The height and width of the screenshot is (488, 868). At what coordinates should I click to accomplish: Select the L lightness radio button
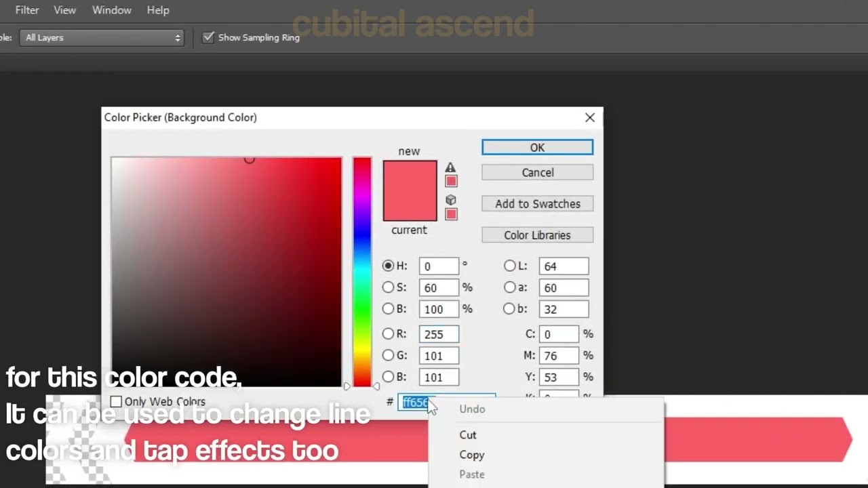(x=509, y=266)
